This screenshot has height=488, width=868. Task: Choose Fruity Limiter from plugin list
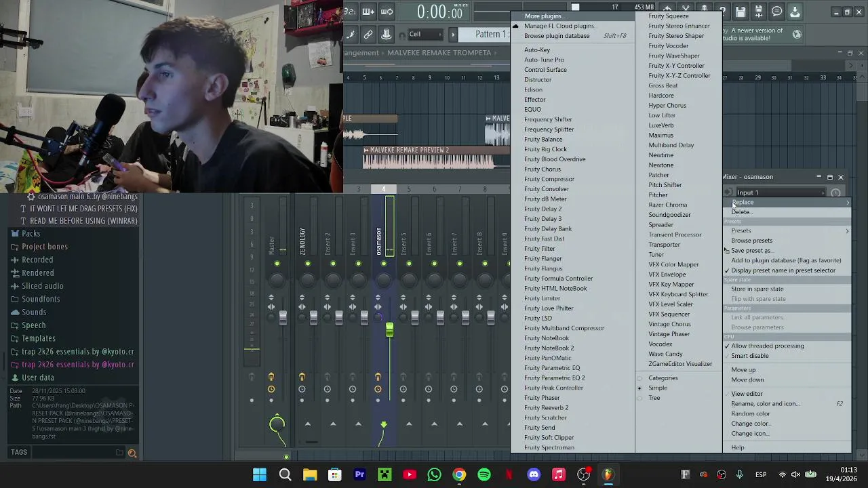[x=542, y=299]
